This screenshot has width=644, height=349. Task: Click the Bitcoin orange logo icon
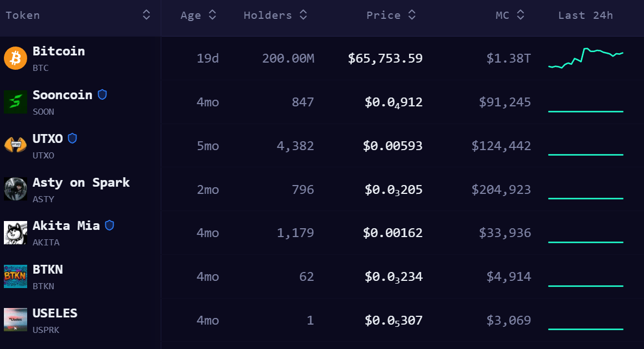point(16,58)
